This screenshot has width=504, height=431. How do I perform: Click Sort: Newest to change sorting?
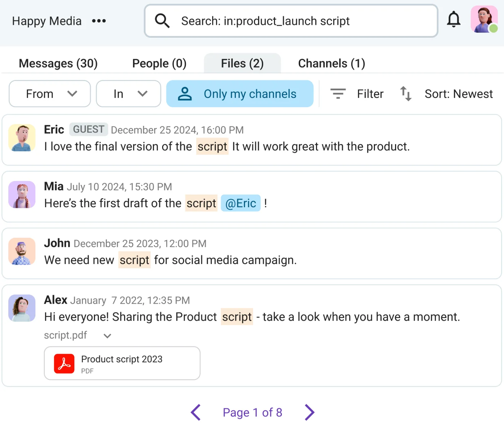[x=458, y=94]
